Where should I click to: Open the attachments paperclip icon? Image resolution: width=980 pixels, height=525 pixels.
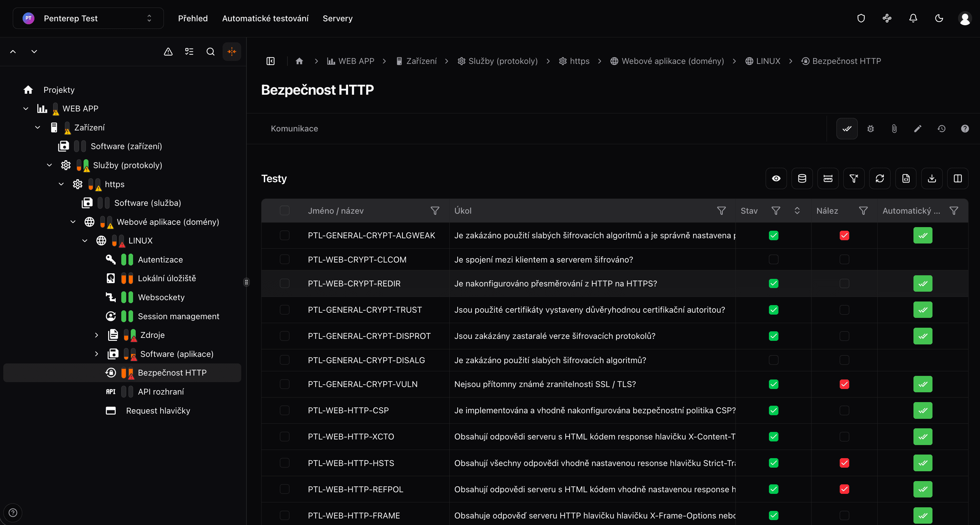(x=894, y=128)
